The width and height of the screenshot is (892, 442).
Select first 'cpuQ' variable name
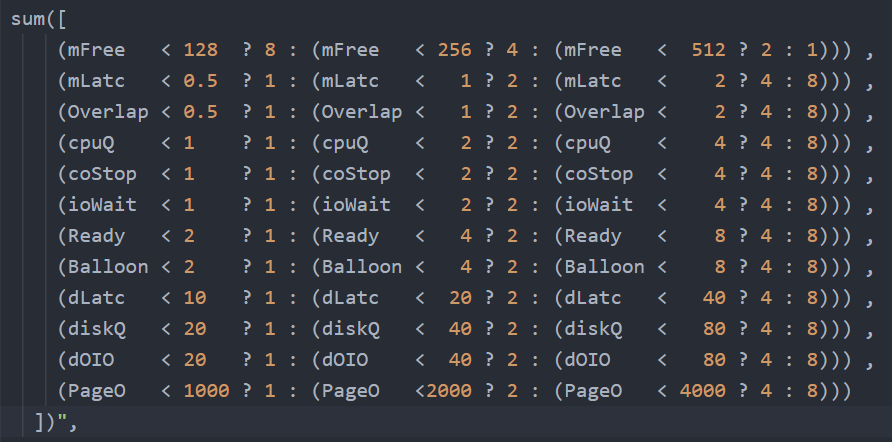coord(91,143)
